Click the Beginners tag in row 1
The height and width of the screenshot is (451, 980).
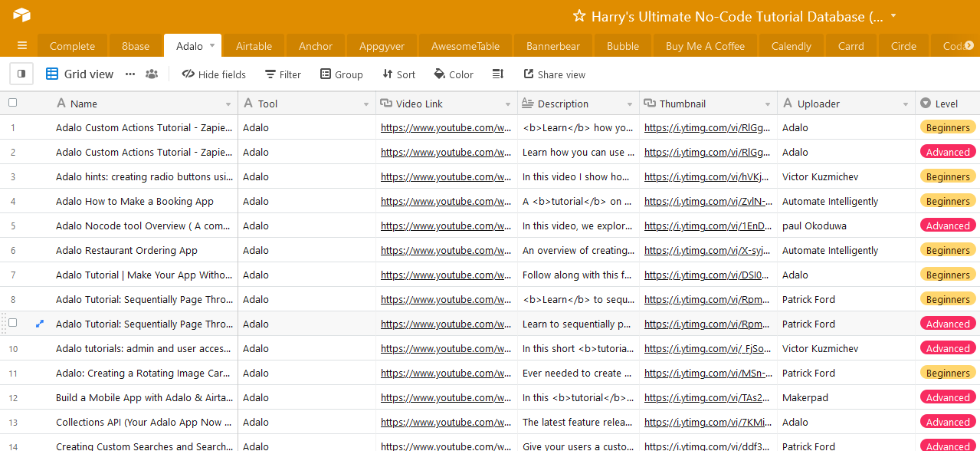pyautogui.click(x=948, y=127)
